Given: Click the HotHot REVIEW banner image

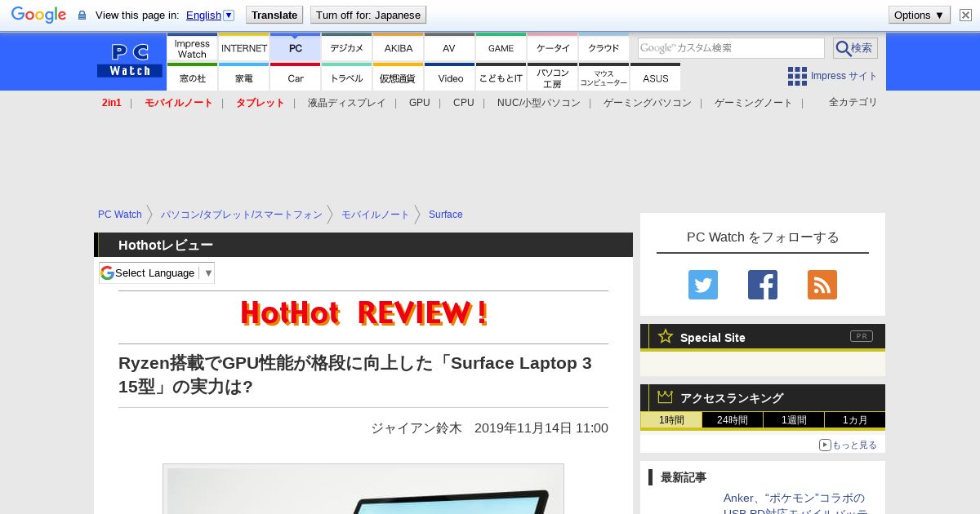Looking at the screenshot, I should (363, 313).
